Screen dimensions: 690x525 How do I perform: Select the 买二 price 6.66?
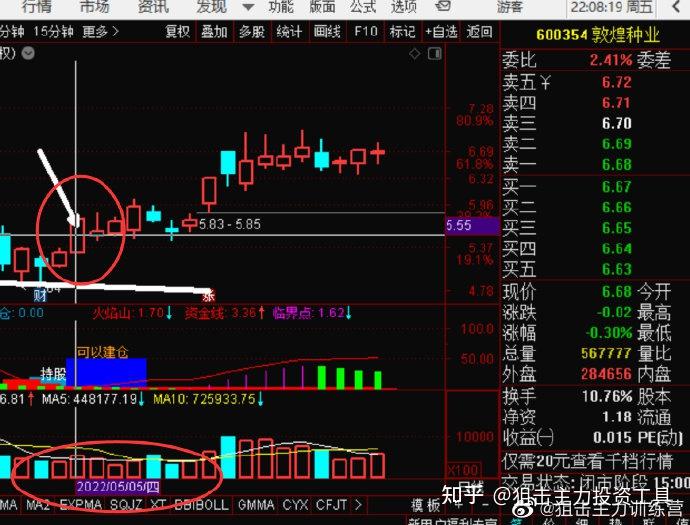617,207
